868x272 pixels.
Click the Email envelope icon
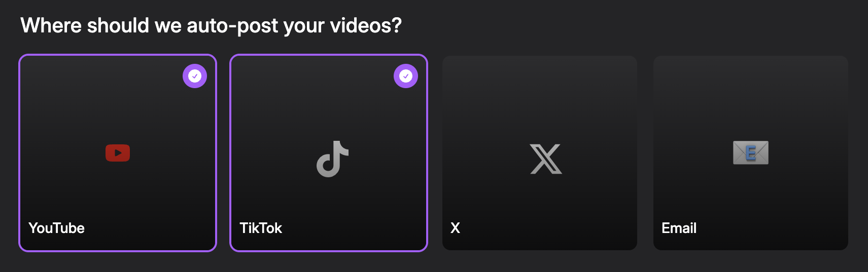point(750,153)
